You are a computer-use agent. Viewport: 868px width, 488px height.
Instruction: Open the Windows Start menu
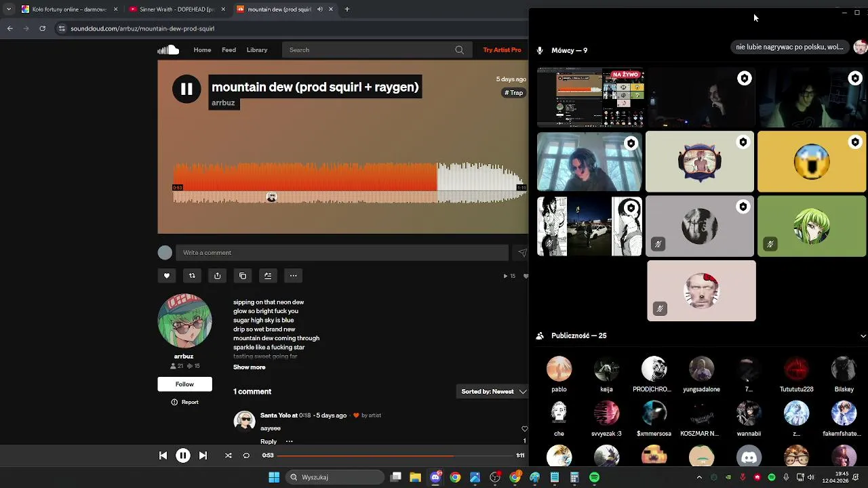point(274,477)
